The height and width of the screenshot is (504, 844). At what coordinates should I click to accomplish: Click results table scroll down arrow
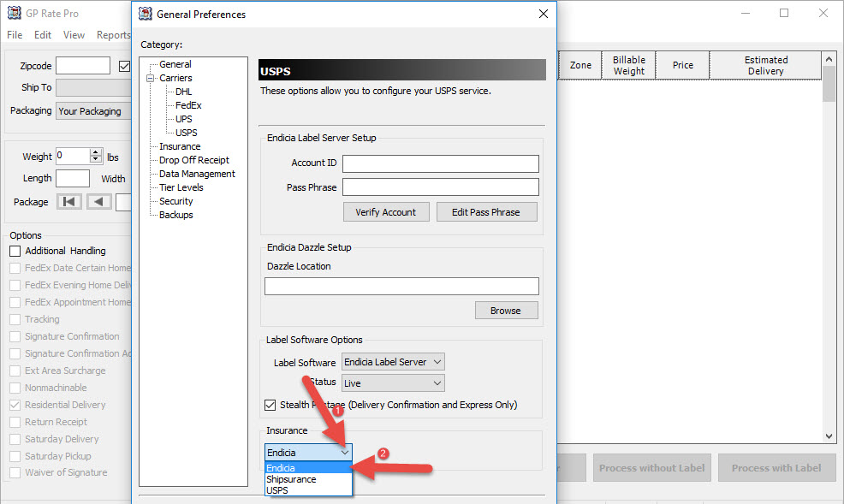[x=829, y=436]
